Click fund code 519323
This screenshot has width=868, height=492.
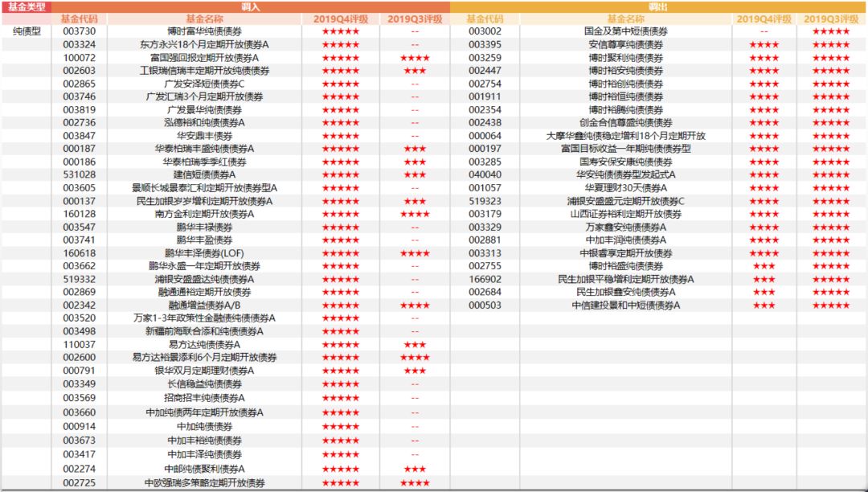tap(485, 202)
